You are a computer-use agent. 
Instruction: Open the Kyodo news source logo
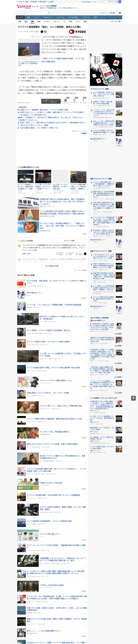(x=77, y=32)
